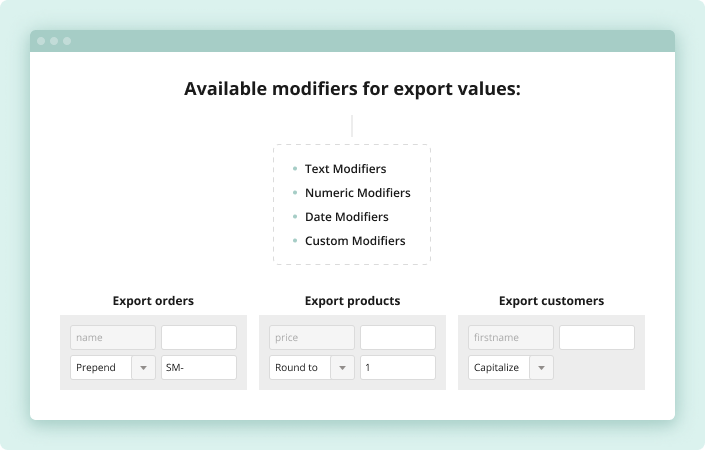This screenshot has width=705, height=450.
Task: Click the price field in Export products
Action: tap(311, 338)
